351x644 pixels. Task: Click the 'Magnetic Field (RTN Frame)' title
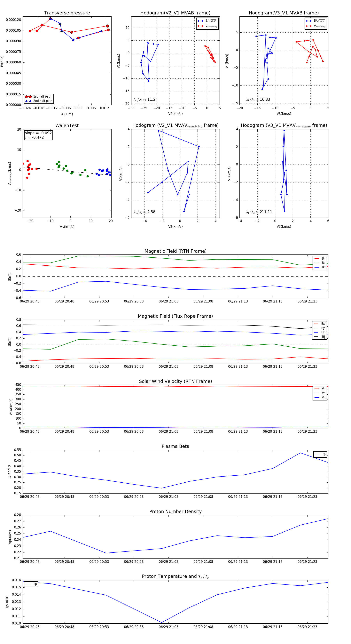point(175,251)
